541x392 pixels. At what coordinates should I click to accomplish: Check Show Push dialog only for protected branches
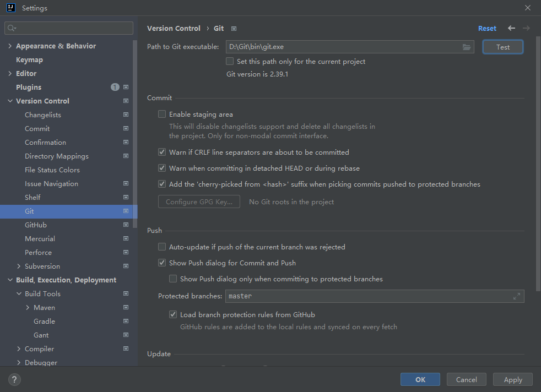coord(173,279)
